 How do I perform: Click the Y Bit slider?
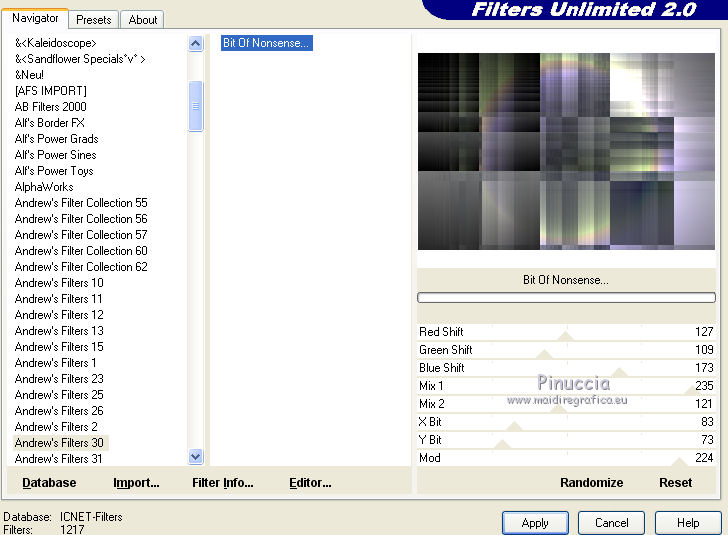click(x=566, y=440)
